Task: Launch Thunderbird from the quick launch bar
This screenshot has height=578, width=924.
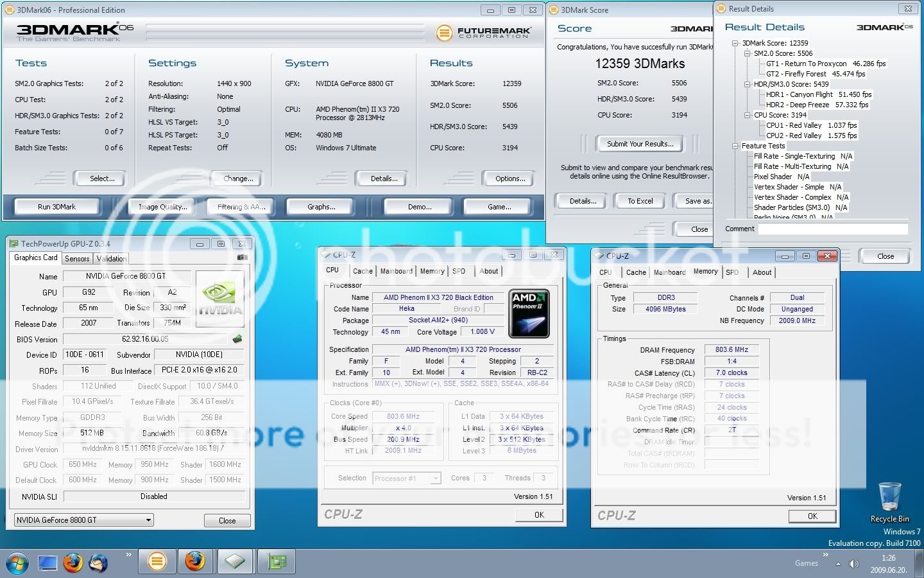Action: (x=98, y=563)
